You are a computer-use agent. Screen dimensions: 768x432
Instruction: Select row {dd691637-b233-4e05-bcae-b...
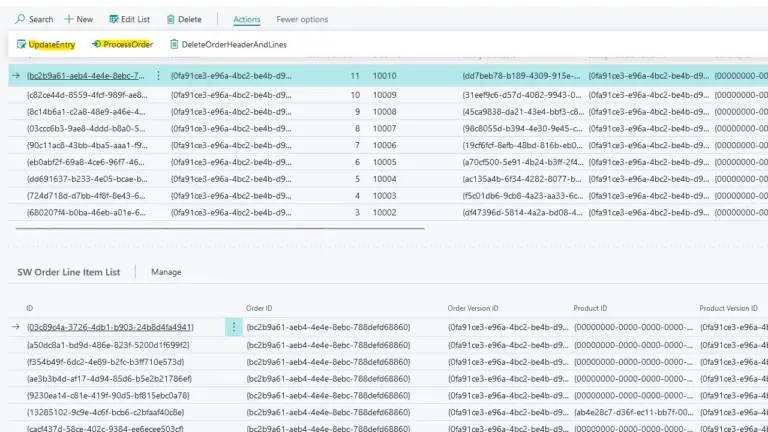coord(87,179)
